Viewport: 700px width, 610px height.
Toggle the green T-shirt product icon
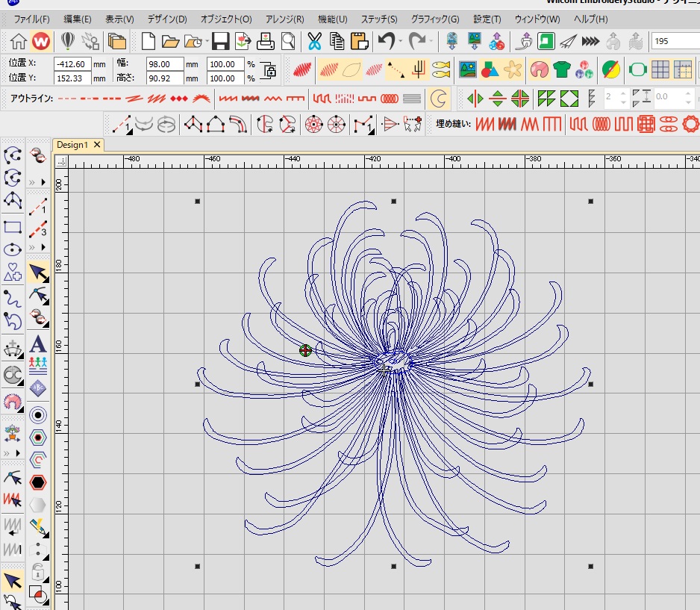tap(562, 69)
